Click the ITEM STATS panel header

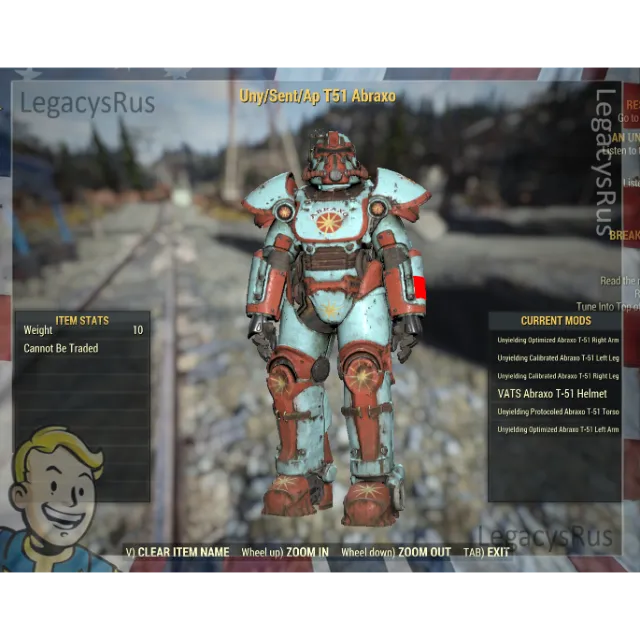point(82,320)
